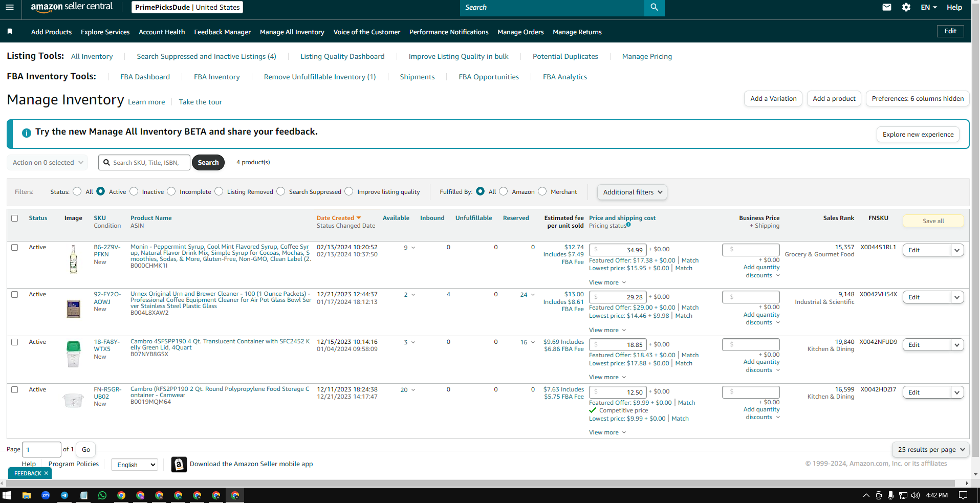
Task: Show hidden system tray icons
Action: pyautogui.click(x=866, y=495)
